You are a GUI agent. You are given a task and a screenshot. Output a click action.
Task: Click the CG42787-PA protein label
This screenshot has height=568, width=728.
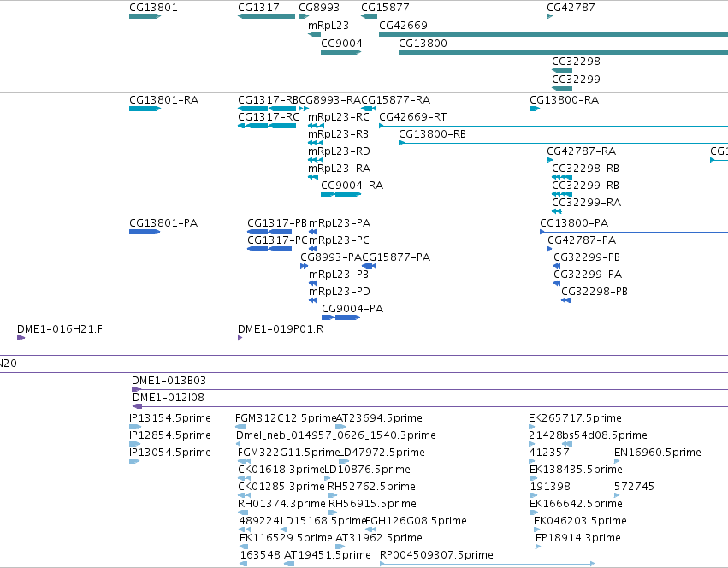(582, 240)
